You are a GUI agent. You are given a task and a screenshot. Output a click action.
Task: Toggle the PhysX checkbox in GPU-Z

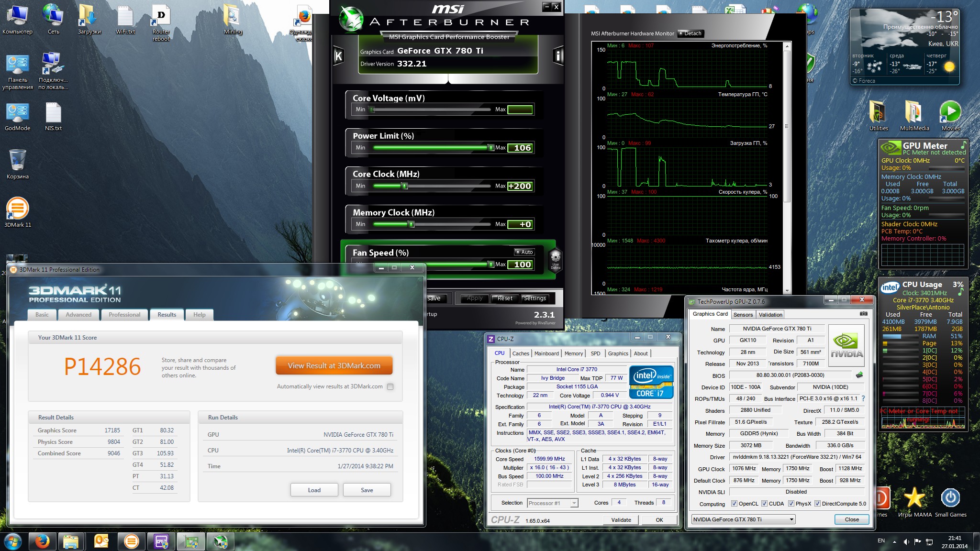coord(791,504)
